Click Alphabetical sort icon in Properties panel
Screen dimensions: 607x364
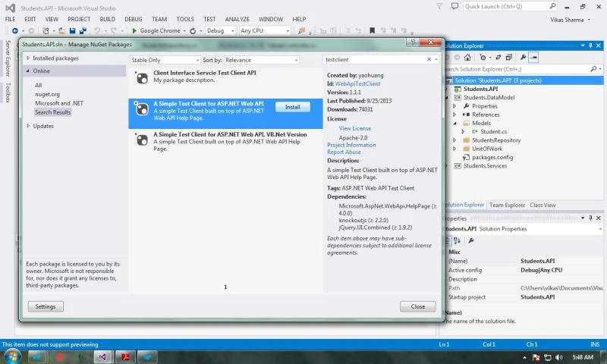pos(458,240)
